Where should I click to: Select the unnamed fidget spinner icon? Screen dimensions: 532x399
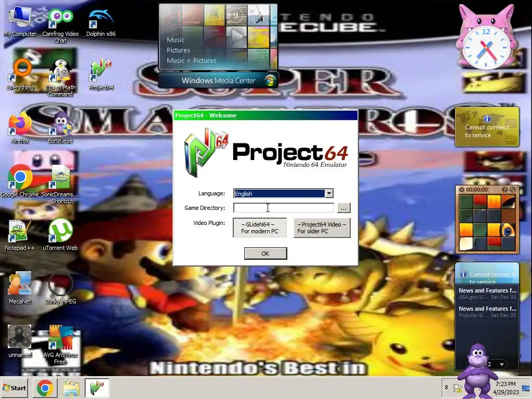click(20, 341)
